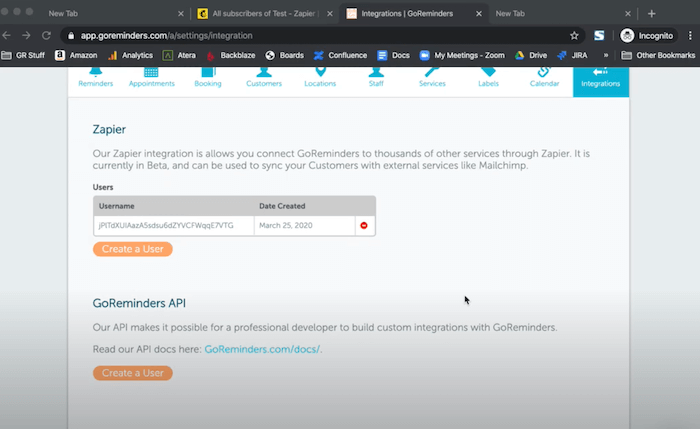Open the Confluence bookmark

pyautogui.click(x=340, y=55)
